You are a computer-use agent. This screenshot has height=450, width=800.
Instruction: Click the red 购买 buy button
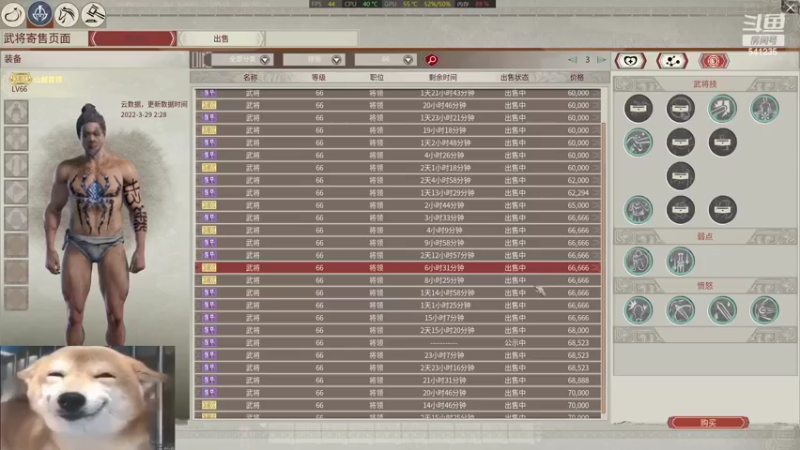[x=708, y=422]
